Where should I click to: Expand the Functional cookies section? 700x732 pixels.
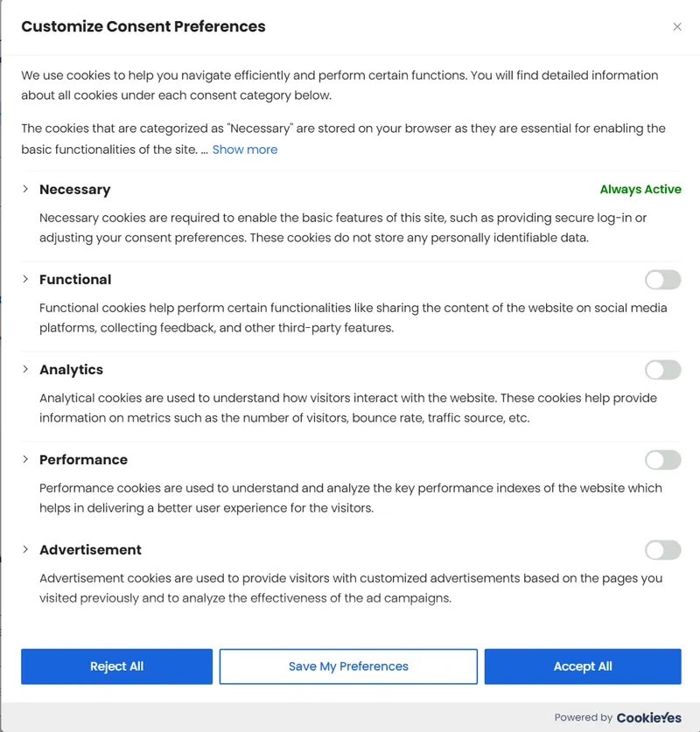click(24, 279)
